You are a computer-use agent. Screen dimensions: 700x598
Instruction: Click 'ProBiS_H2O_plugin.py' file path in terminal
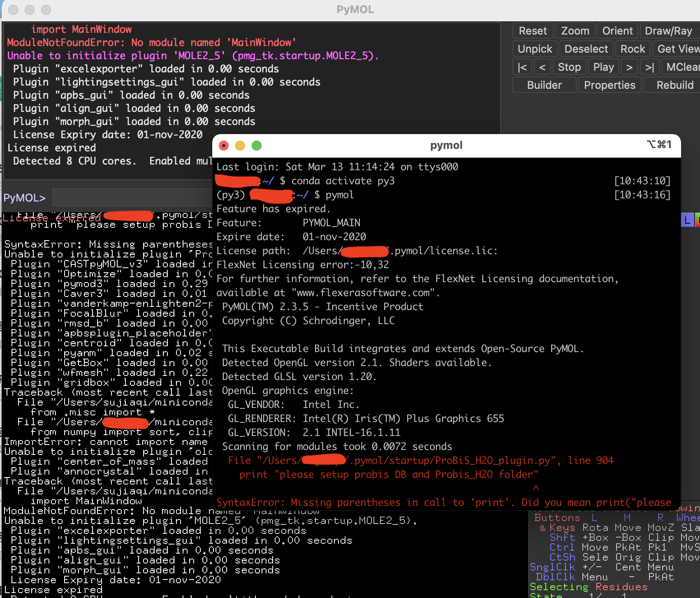tap(493, 461)
